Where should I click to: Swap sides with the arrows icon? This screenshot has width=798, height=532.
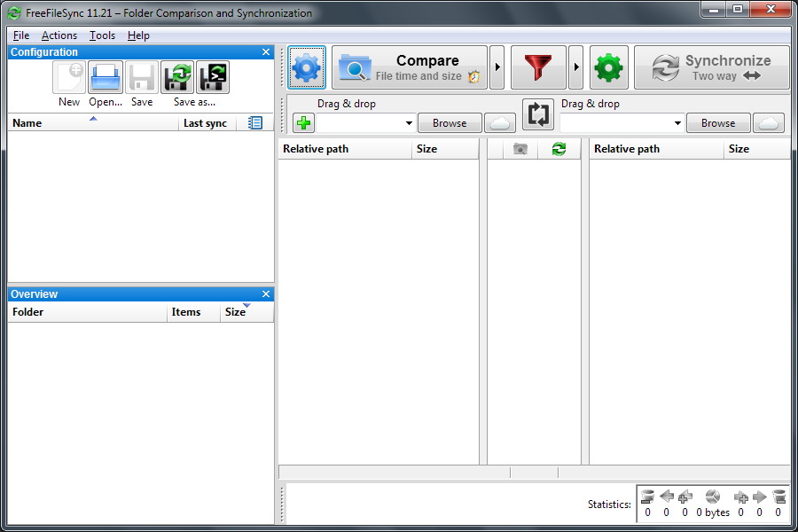538,114
